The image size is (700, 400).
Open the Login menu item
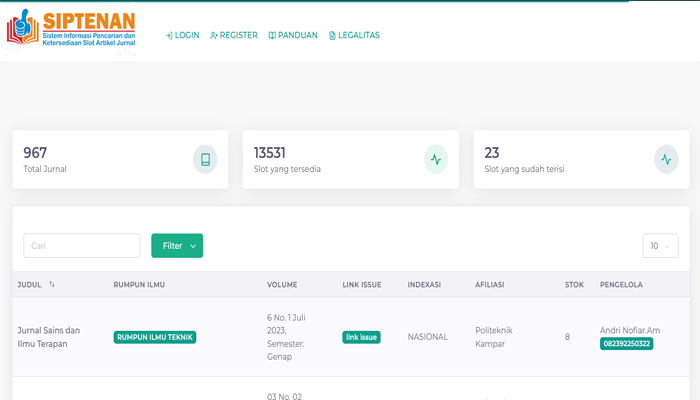pos(183,35)
